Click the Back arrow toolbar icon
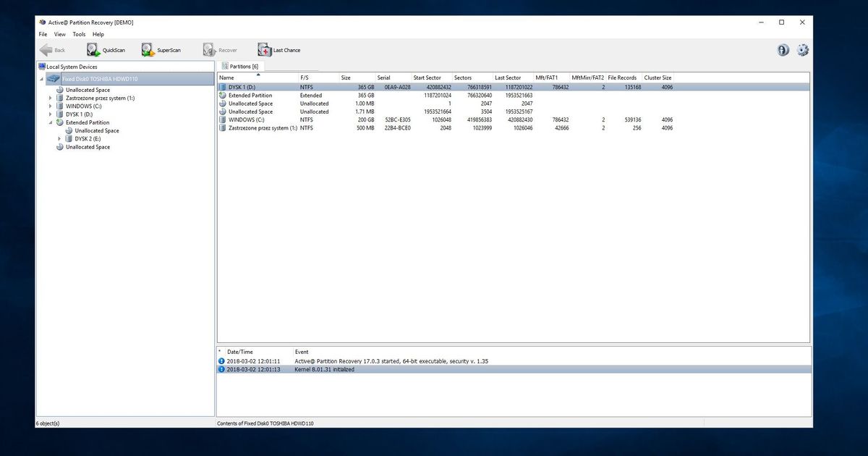The width and height of the screenshot is (868, 456). click(x=46, y=50)
